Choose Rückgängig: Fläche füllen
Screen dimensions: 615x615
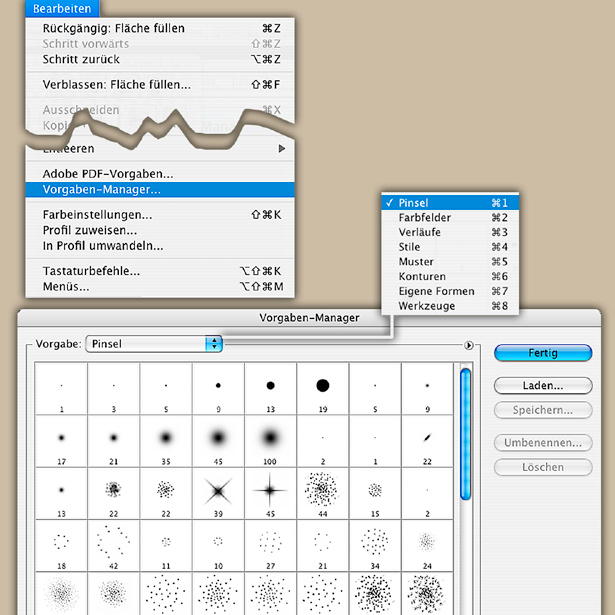pyautogui.click(x=160, y=28)
